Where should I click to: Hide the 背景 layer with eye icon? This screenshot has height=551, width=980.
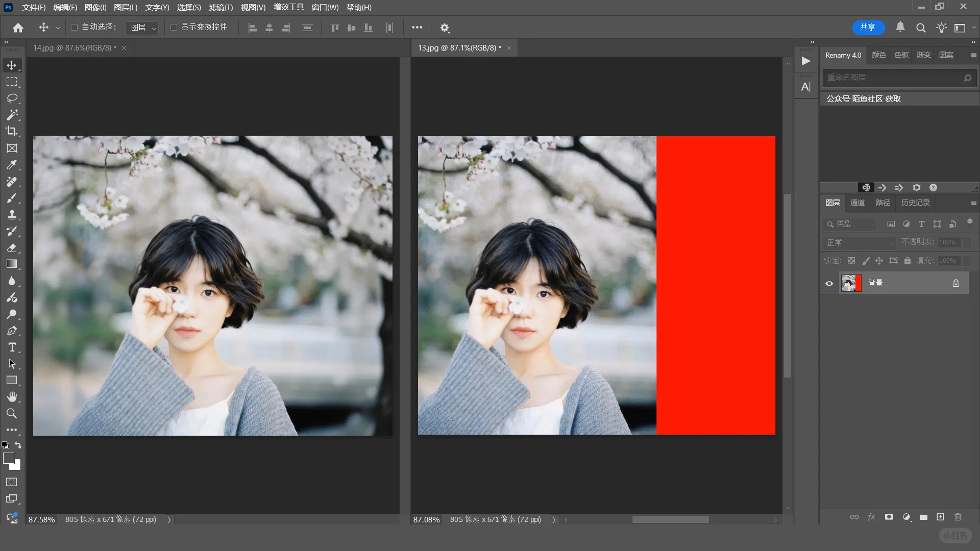click(829, 283)
